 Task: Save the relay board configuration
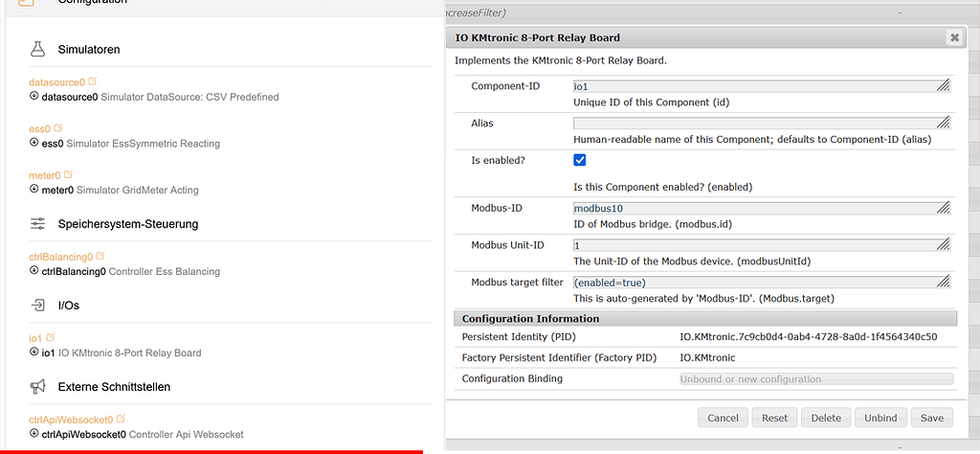tap(932, 418)
